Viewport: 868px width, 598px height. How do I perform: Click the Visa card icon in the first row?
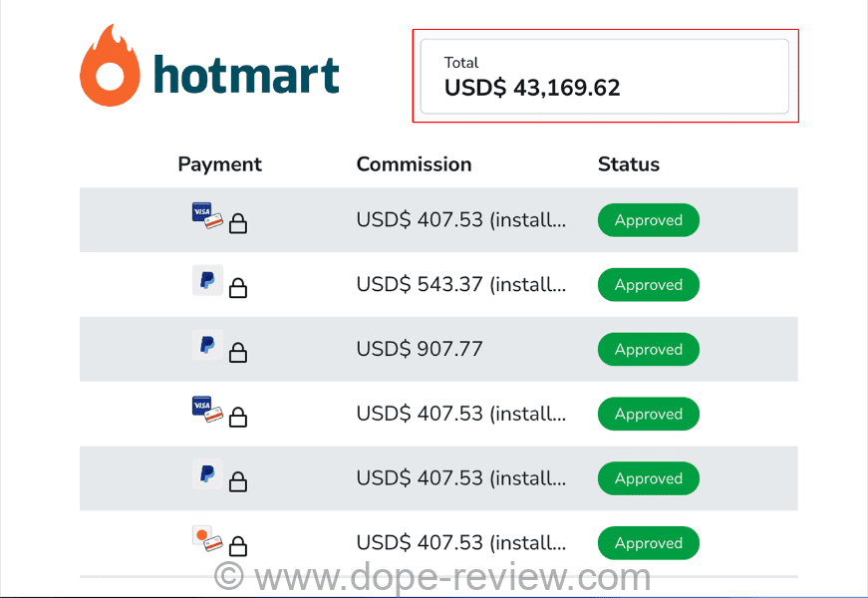(206, 215)
